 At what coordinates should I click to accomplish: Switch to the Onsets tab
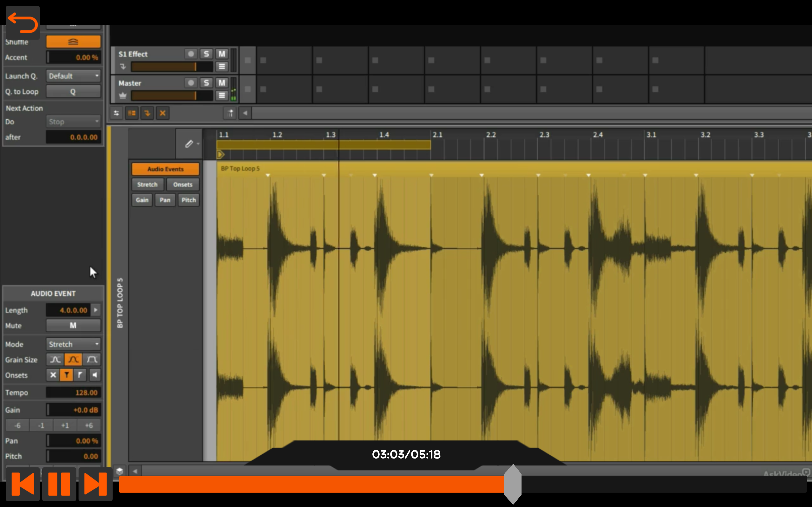click(182, 184)
